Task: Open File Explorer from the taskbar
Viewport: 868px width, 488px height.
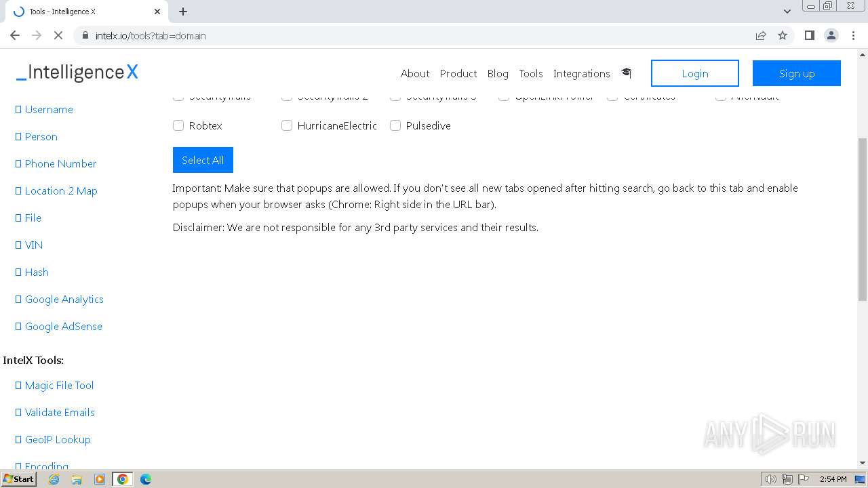Action: pos(77,479)
